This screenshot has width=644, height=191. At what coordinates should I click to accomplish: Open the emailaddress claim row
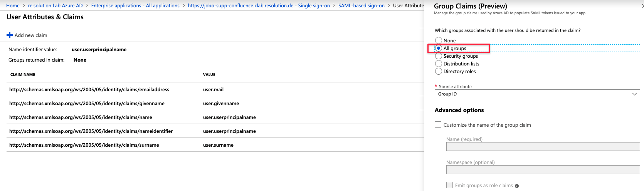click(89, 90)
